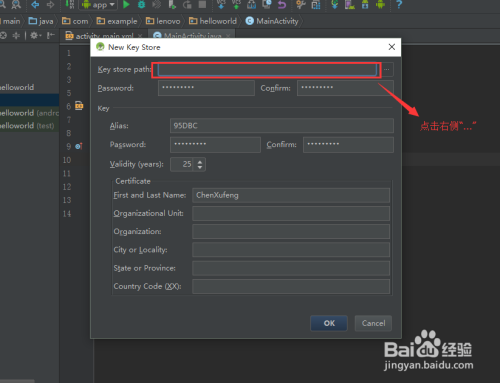Close the activity_main.xml tab
The height and width of the screenshot is (383, 500).
[x=140, y=36]
